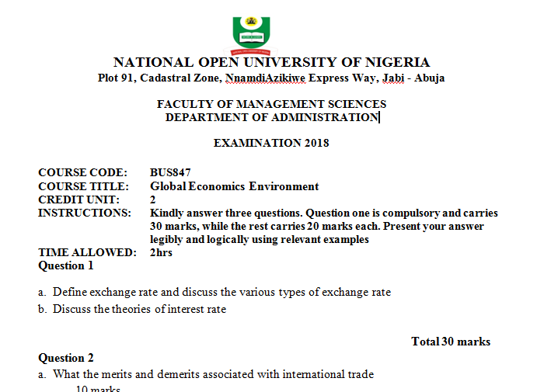Screen dimensions: 537x392
Task: Click the 'COURSE TITLE:' label
Action: (83, 186)
